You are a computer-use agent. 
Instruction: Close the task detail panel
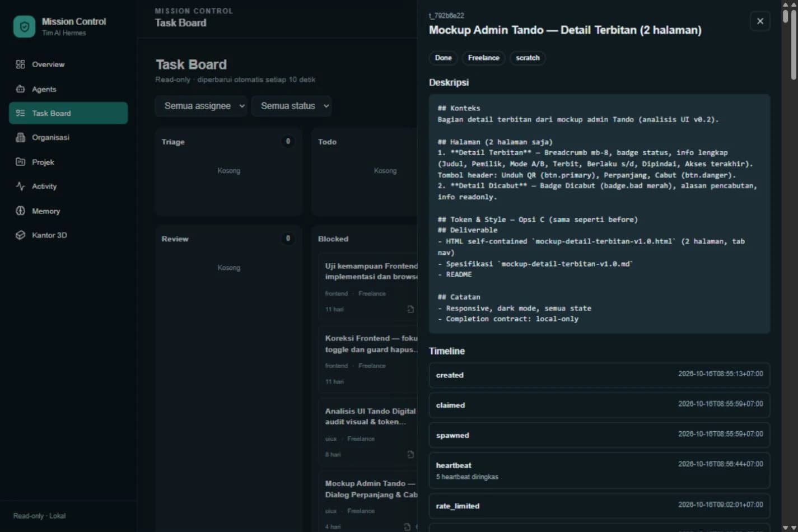click(760, 21)
